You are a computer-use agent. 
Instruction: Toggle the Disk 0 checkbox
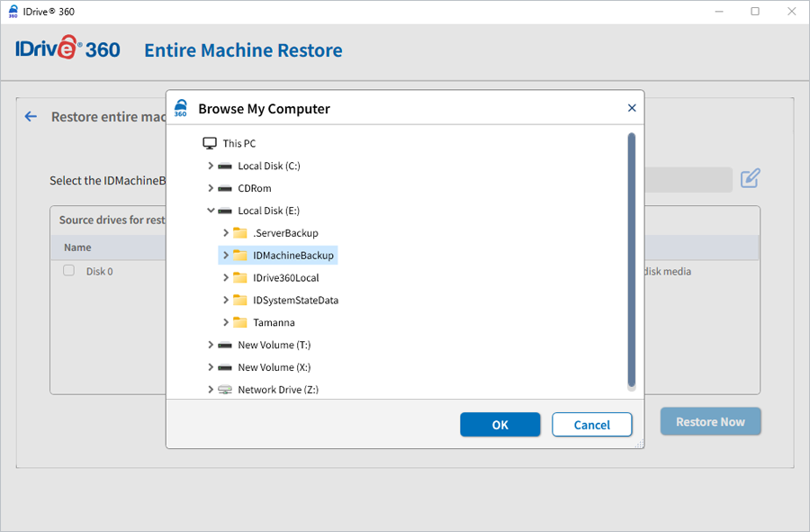click(x=68, y=270)
